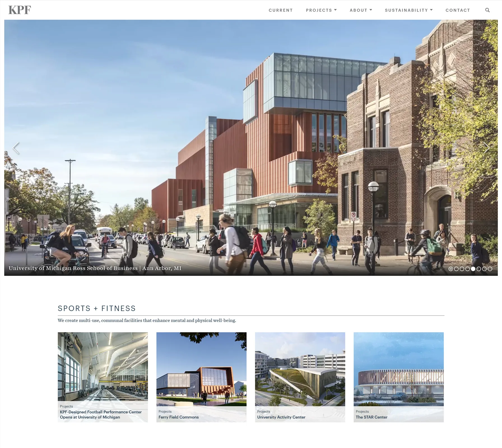Screen dimensions: 502x448
Task: Open the Current page in the navigation
Action: pos(281,10)
